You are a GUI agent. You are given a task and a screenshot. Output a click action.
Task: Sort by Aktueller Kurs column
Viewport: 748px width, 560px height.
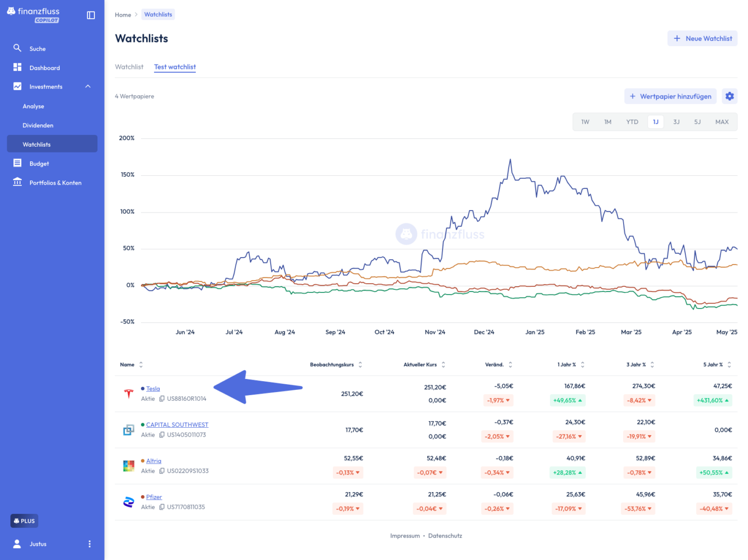(425, 365)
